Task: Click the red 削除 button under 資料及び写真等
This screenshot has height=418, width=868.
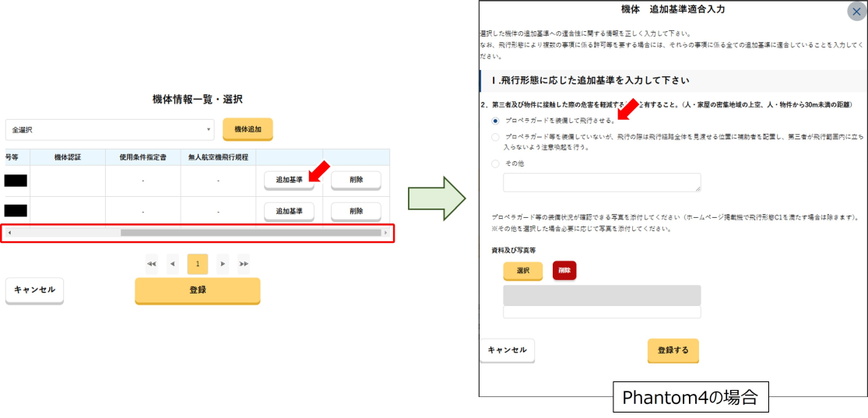Action: pyautogui.click(x=564, y=270)
